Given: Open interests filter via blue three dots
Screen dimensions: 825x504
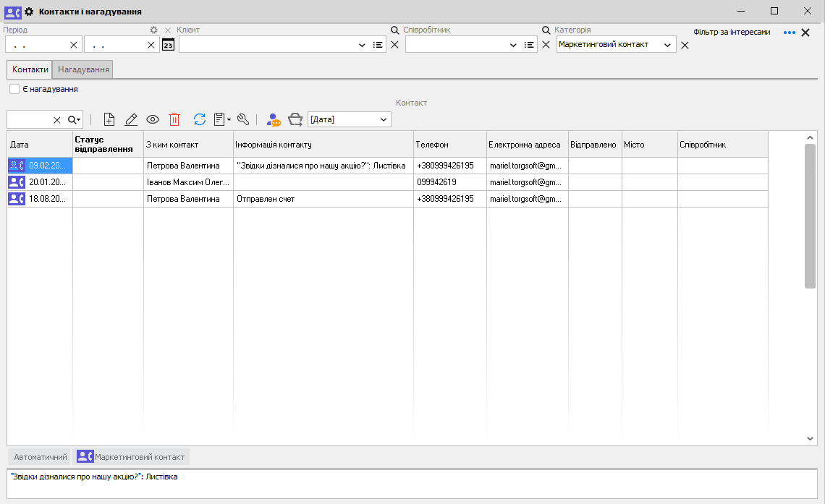Looking at the screenshot, I should [x=790, y=33].
